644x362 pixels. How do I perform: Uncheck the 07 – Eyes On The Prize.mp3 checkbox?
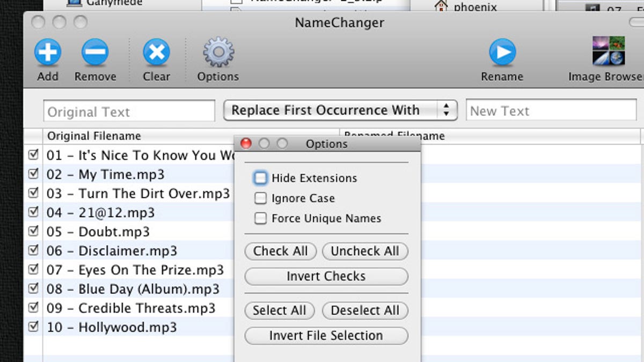click(x=34, y=269)
